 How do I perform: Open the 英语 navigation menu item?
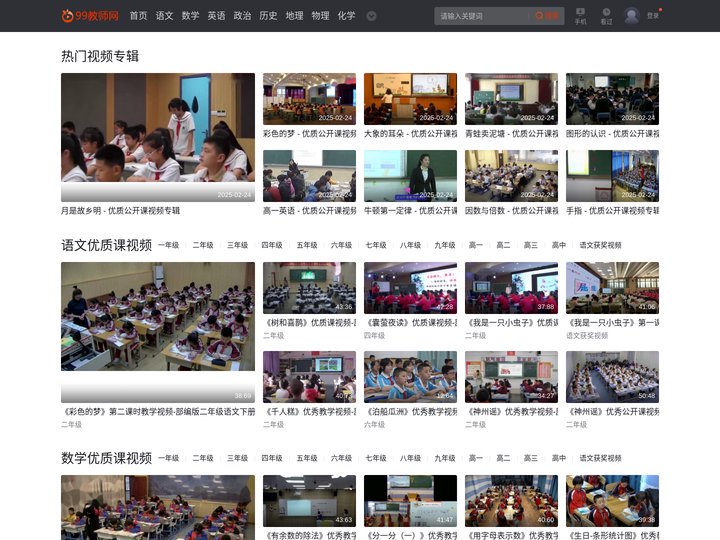pos(216,16)
